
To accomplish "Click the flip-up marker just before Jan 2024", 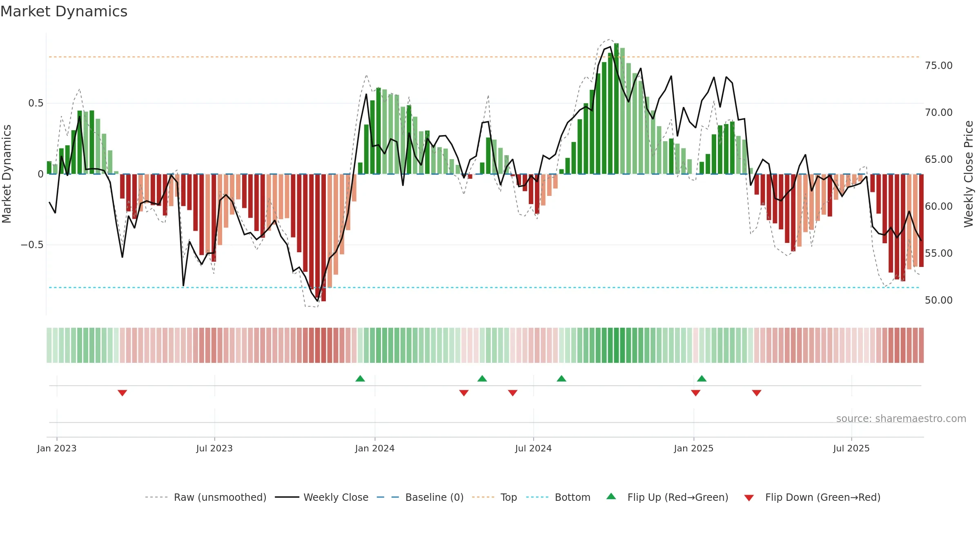I will click(x=360, y=378).
